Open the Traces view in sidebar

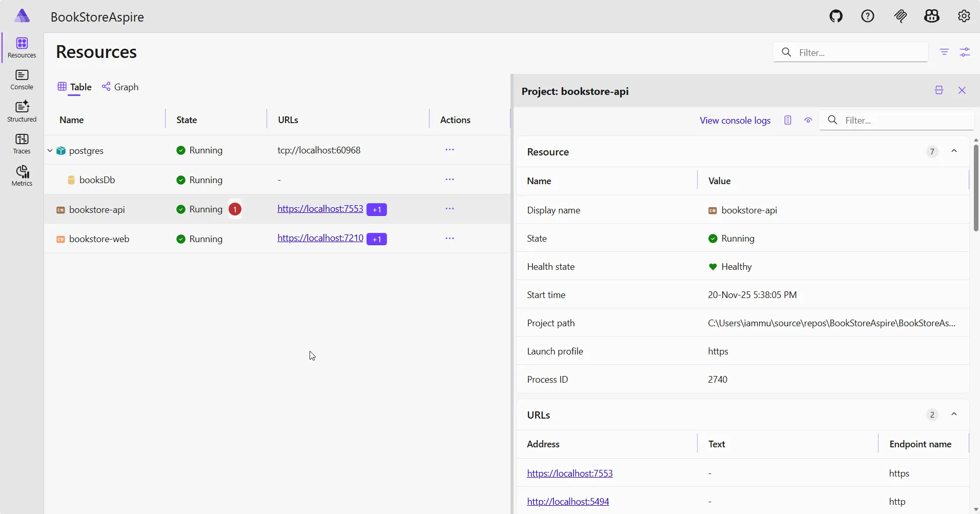click(22, 144)
